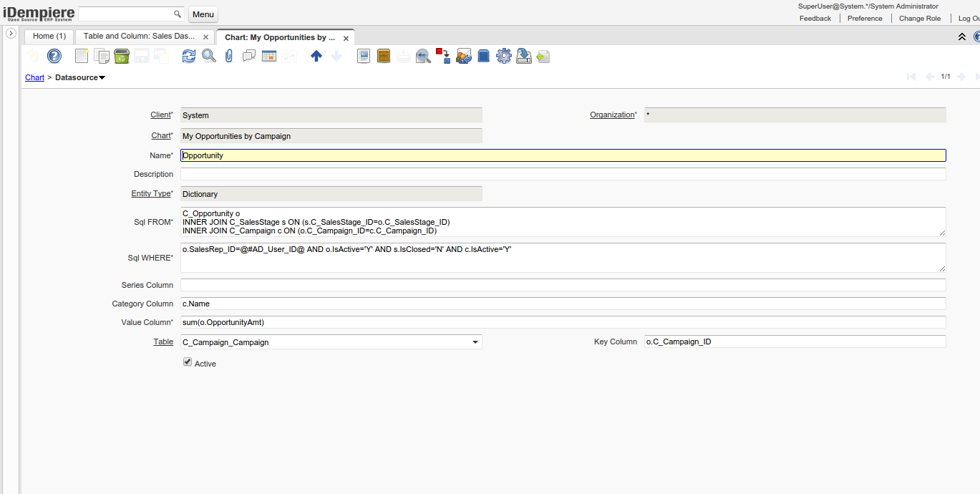Image resolution: width=980 pixels, height=494 pixels.
Task: Open record lookup with the magnifier icon
Action: (x=208, y=56)
